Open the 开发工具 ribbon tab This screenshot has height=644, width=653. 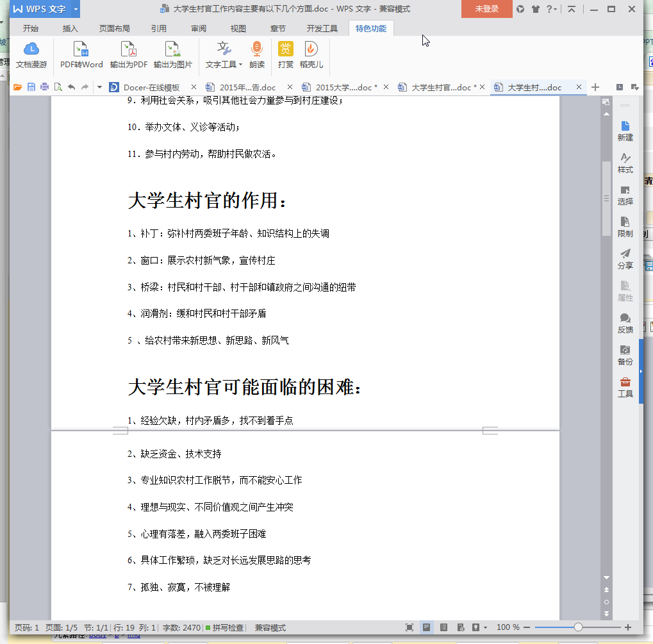[x=322, y=28]
